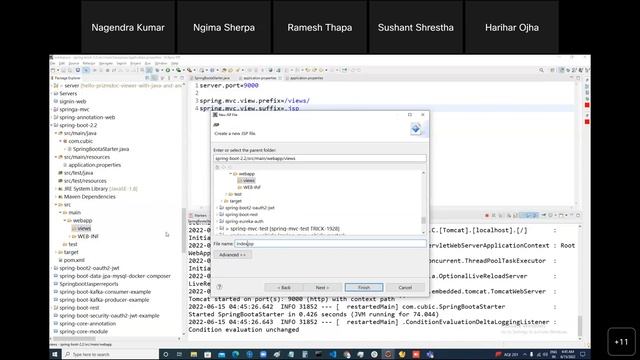Image resolution: width=640 pixels, height=360 pixels.
Task: Show the +11 more participants
Action: [621, 342]
